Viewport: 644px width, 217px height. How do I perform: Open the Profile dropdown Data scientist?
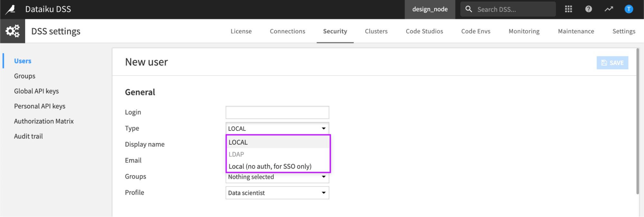277,193
